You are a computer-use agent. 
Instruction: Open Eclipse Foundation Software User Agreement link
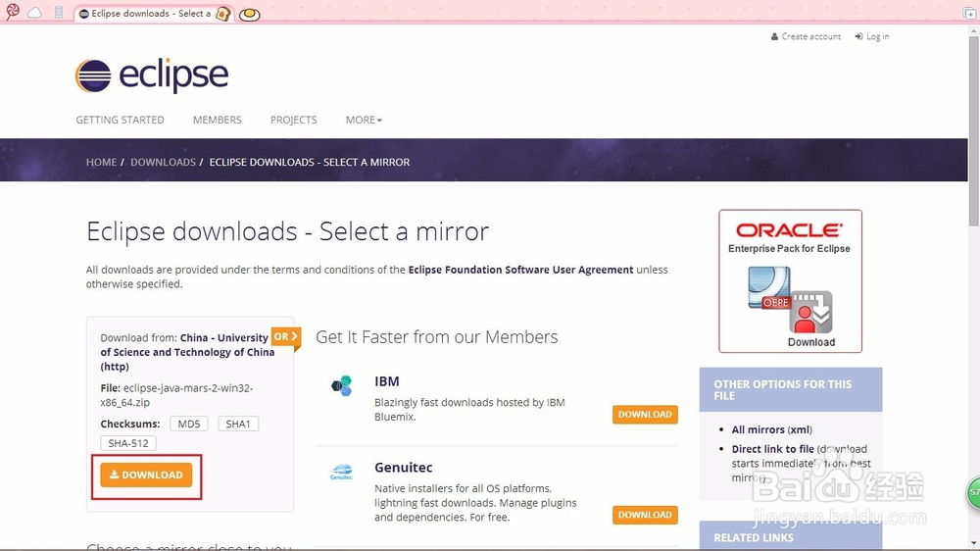tap(520, 270)
